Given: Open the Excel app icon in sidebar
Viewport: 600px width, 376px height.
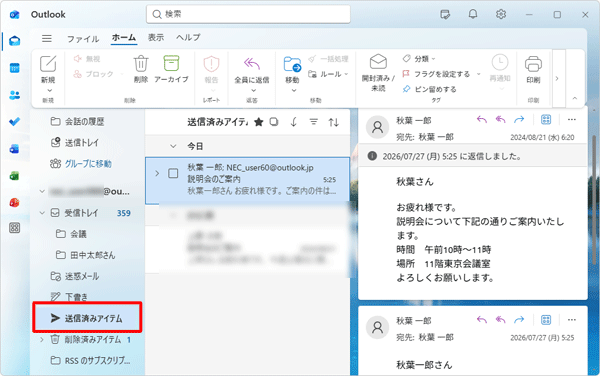Looking at the screenshot, I should click(x=15, y=176).
